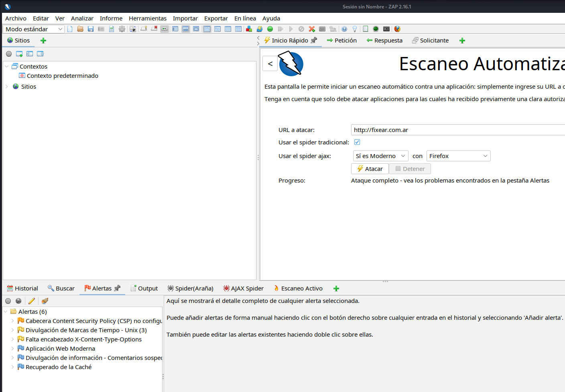The width and height of the screenshot is (565, 392).
Task: Click the Firefox browser launch icon
Action: point(397,29)
